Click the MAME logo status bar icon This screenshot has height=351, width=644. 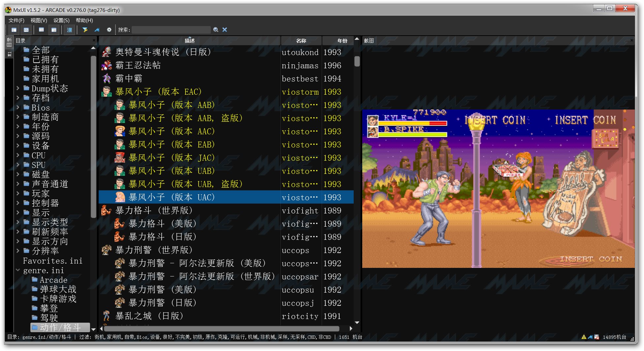[590, 337]
